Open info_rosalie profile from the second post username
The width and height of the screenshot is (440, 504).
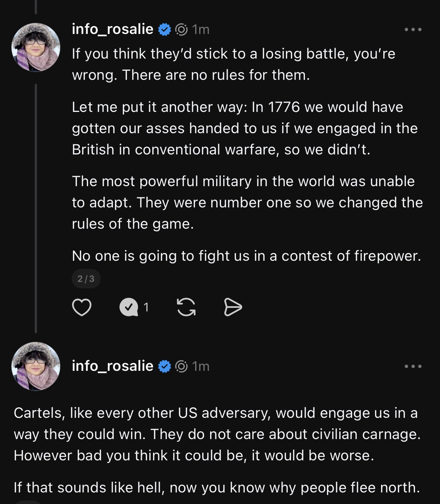pyautogui.click(x=112, y=366)
